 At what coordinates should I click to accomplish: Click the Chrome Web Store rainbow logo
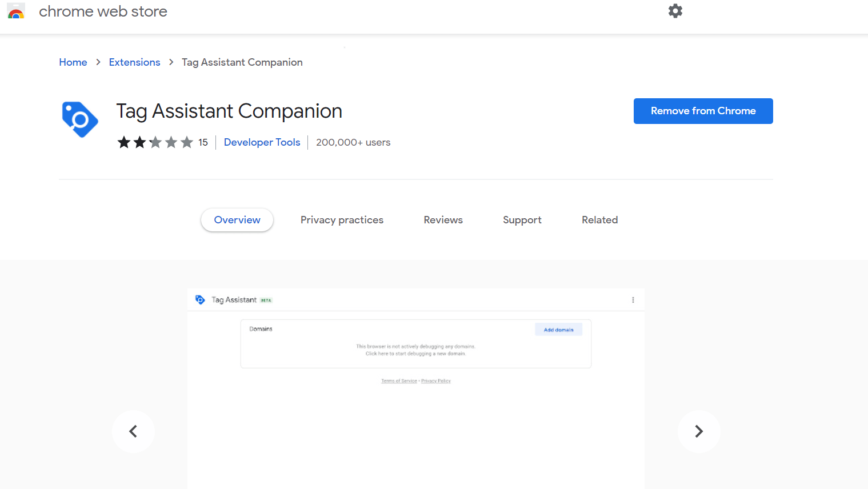click(16, 11)
